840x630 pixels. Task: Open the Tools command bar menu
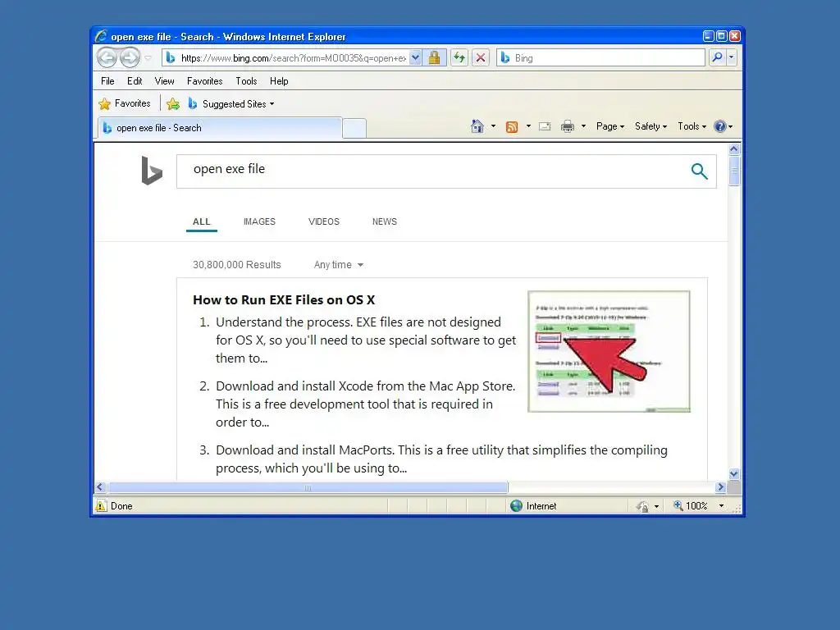[x=692, y=126]
